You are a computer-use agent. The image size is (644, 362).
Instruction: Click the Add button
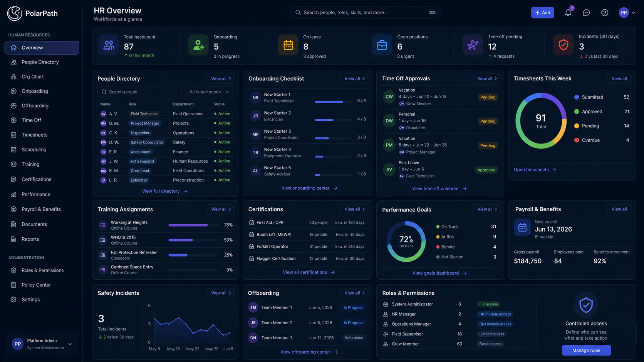click(542, 13)
